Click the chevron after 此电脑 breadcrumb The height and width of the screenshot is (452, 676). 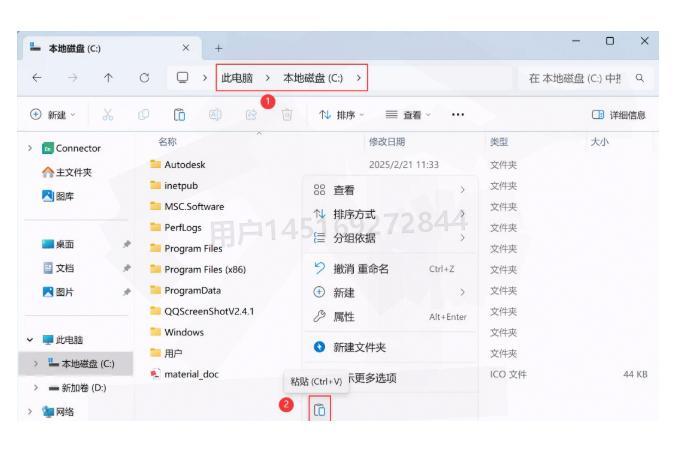pyautogui.click(x=268, y=78)
